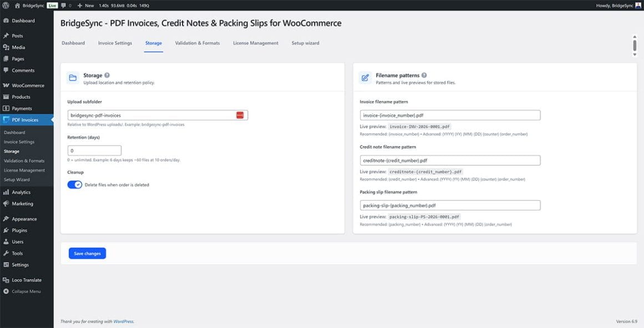Click the Filename patterns help icon
Image resolution: width=644 pixels, height=328 pixels.
(x=424, y=75)
